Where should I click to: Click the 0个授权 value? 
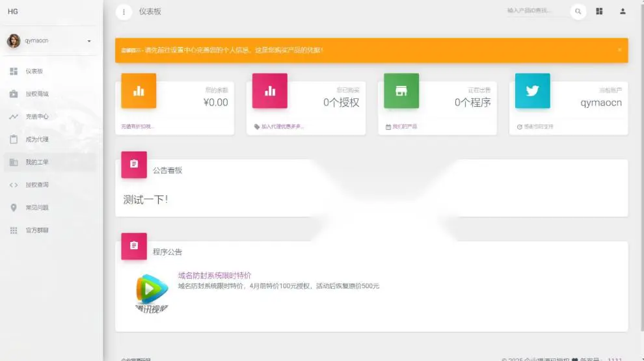pos(342,102)
